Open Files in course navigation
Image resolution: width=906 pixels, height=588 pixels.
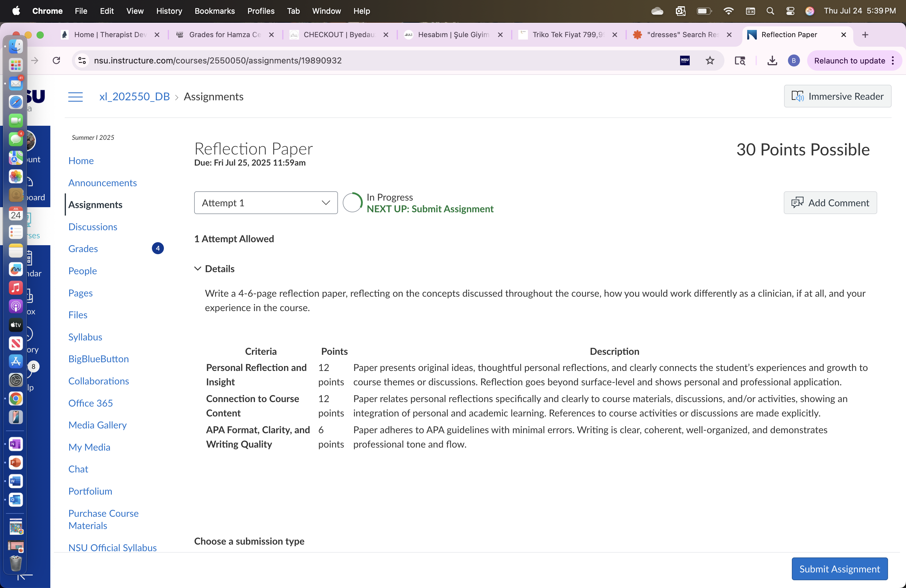(78, 315)
